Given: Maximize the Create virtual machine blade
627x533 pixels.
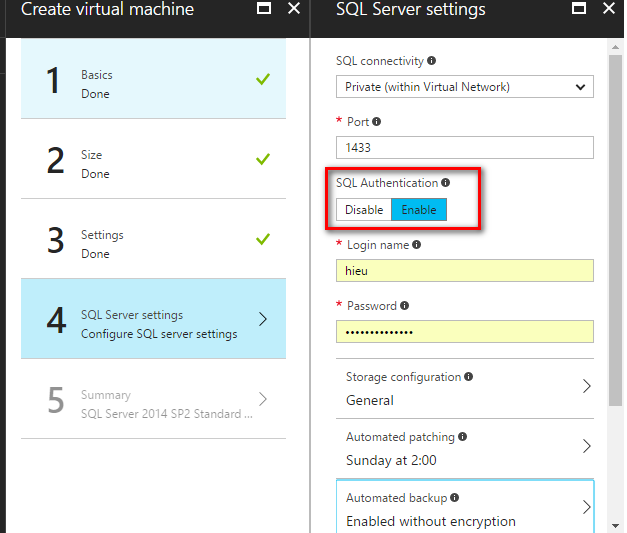Looking at the screenshot, I should pos(263,9).
